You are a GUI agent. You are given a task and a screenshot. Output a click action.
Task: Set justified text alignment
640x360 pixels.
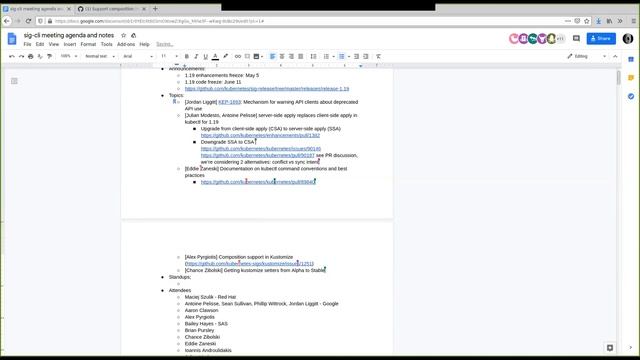[300, 56]
